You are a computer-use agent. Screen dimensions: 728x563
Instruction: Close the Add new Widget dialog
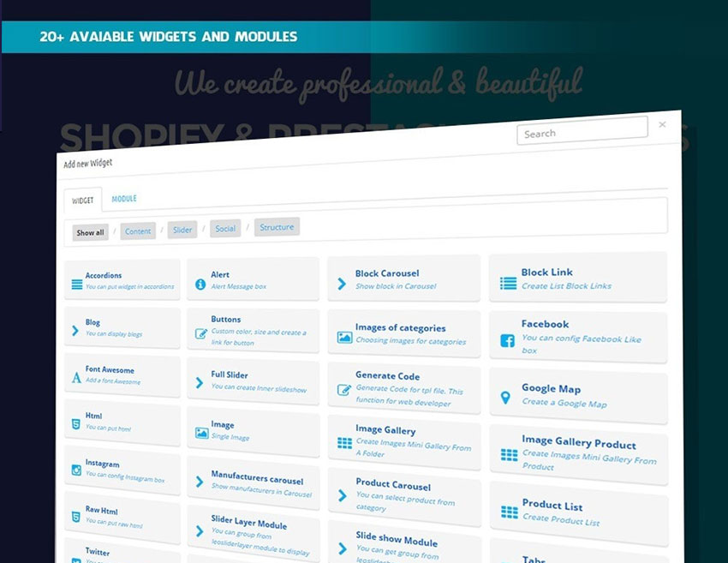pos(662,125)
